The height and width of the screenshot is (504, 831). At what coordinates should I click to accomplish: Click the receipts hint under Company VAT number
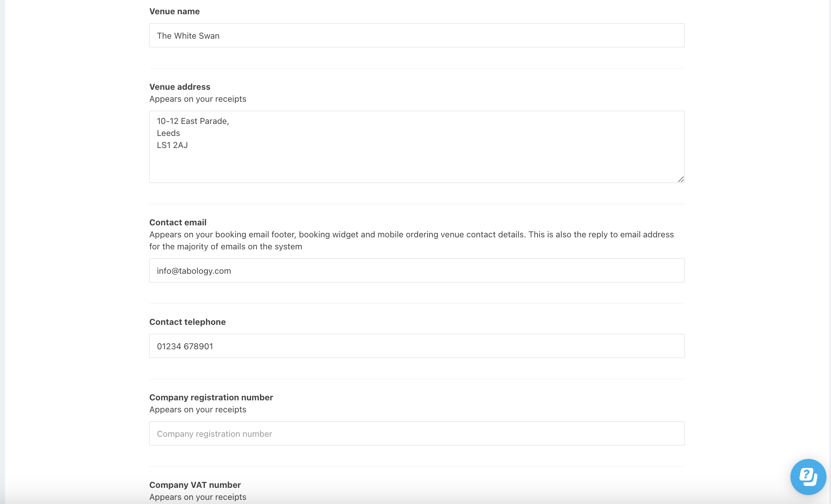(x=198, y=497)
